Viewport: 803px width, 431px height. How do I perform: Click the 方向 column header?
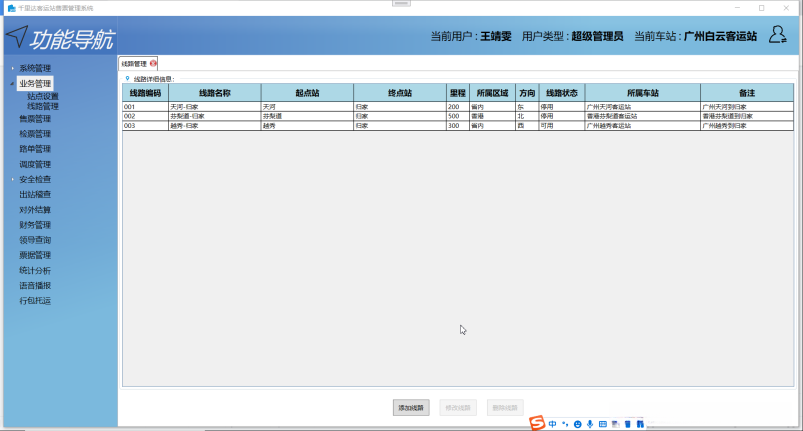527,93
